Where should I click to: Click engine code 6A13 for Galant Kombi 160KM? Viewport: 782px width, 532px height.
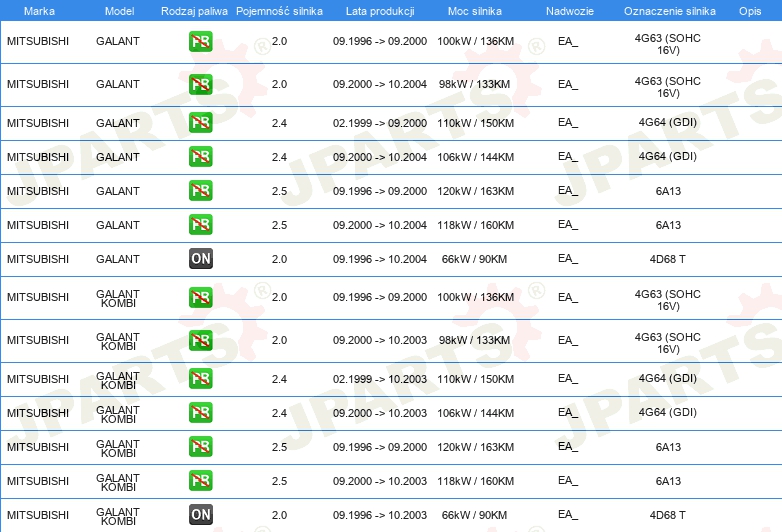tap(668, 481)
